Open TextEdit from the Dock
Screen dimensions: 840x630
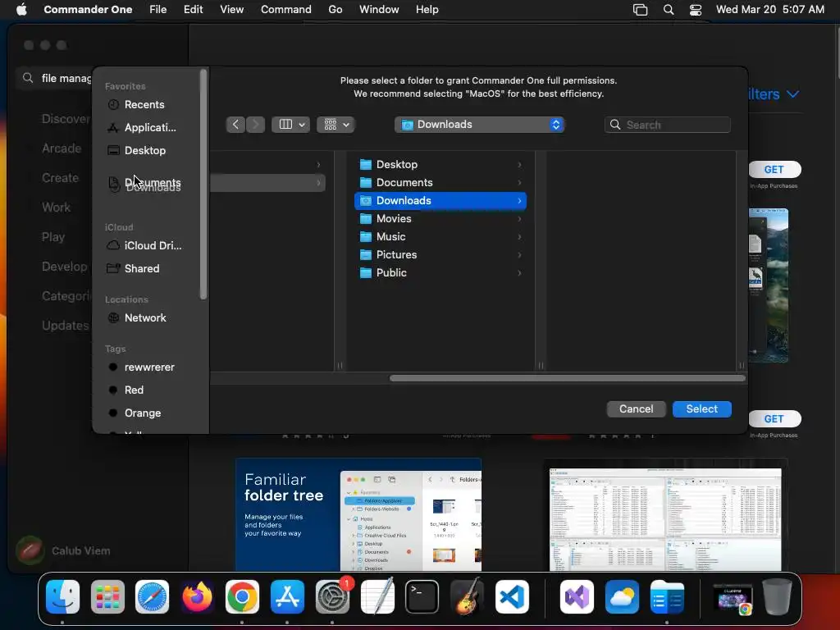click(x=377, y=596)
